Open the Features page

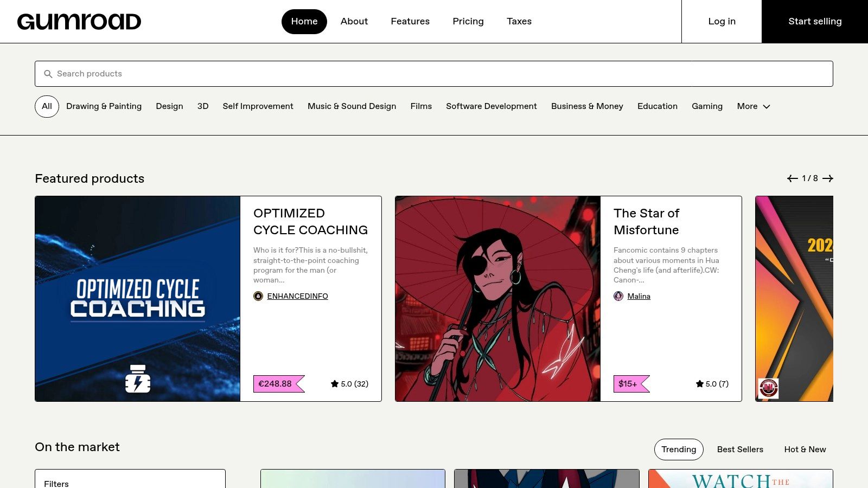click(x=410, y=21)
